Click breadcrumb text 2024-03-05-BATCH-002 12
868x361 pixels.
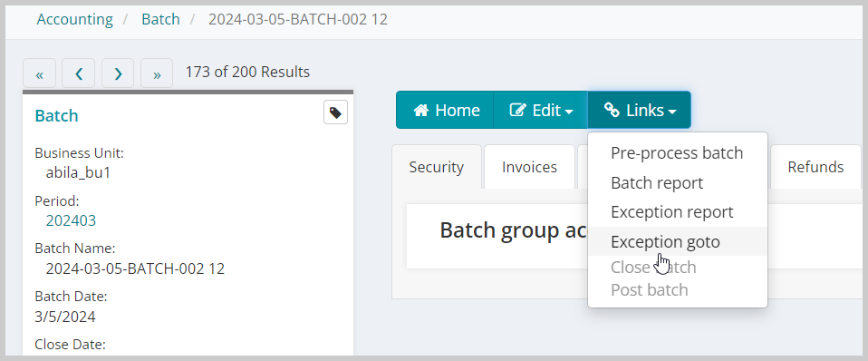tap(298, 19)
